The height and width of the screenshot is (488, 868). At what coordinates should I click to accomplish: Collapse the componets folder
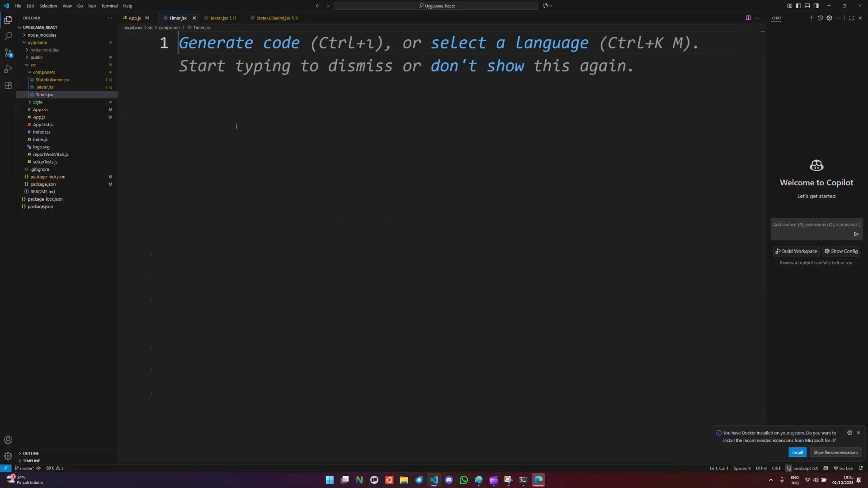pyautogui.click(x=44, y=72)
